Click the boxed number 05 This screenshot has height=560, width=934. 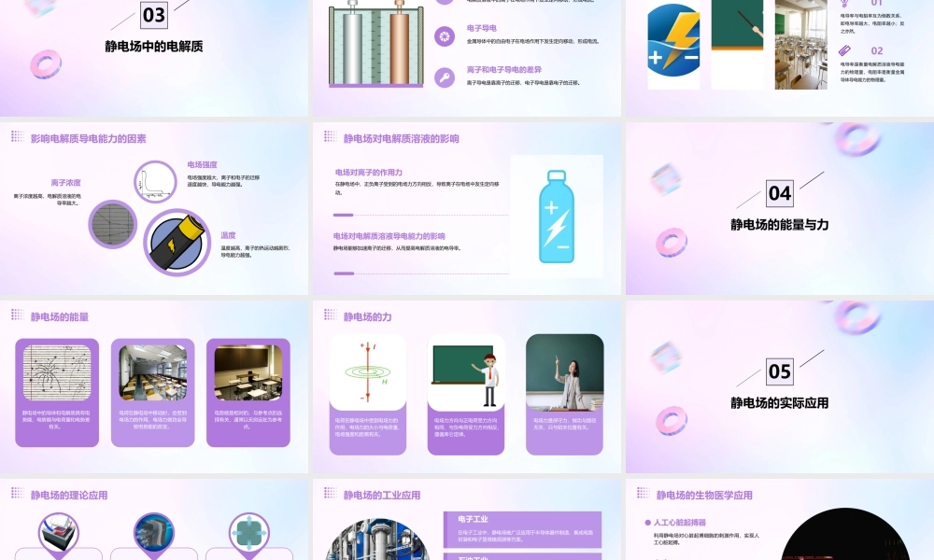pyautogui.click(x=780, y=372)
